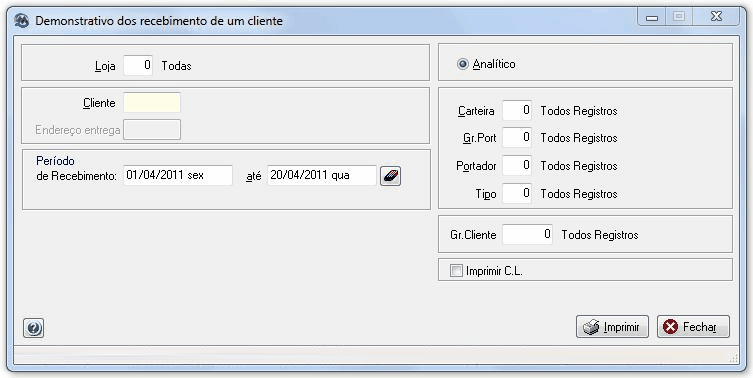Edit the start date 01/04/2011 field

(x=178, y=175)
